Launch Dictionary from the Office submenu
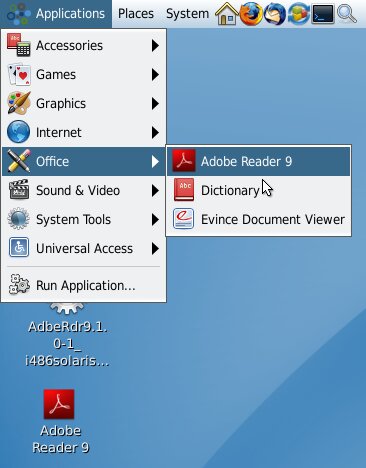 (258, 190)
